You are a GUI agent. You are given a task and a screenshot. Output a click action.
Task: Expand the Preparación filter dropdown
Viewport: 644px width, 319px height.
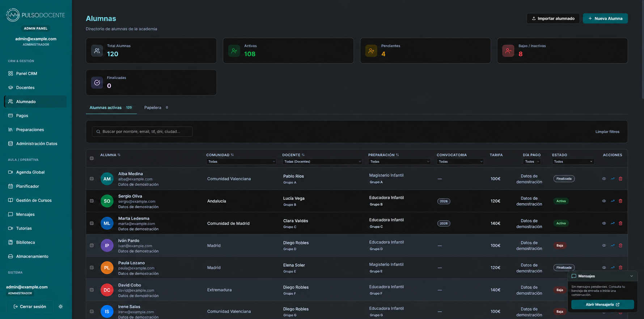pyautogui.click(x=399, y=161)
